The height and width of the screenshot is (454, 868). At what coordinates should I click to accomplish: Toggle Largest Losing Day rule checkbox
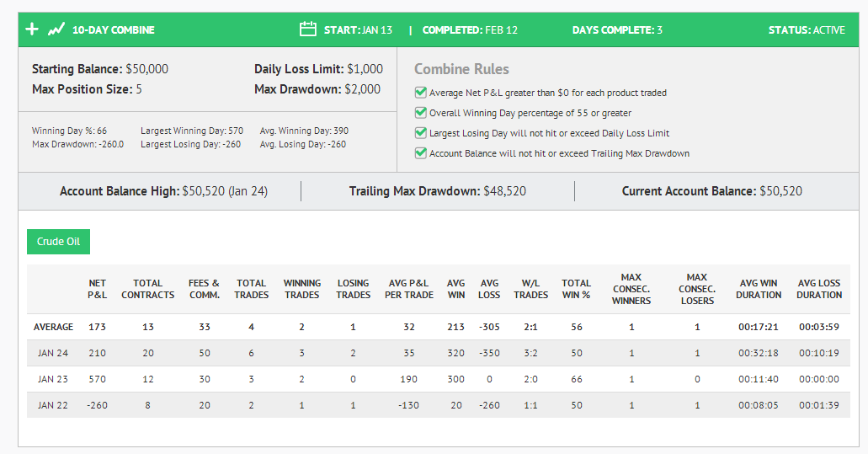(421, 133)
